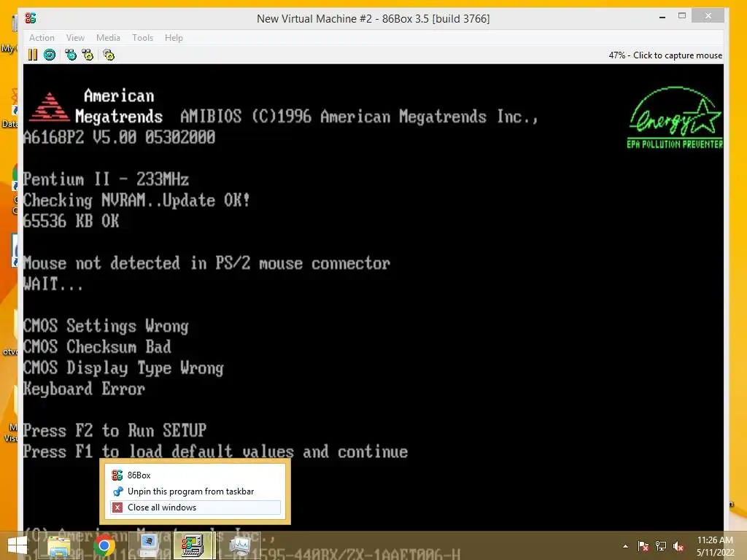Open the performance monitor taskbar icon
Image resolution: width=747 pixels, height=560 pixels.
coord(239,545)
